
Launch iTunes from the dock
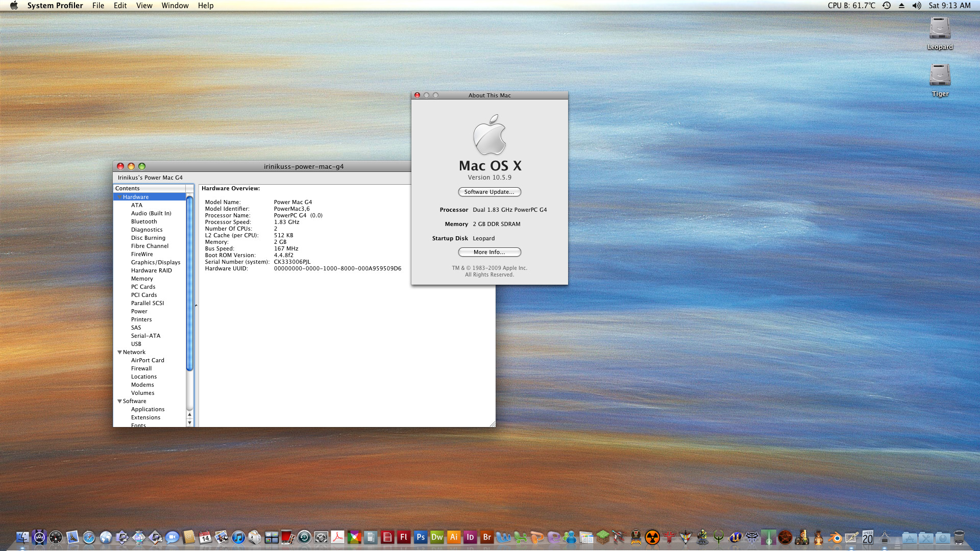pyautogui.click(x=238, y=537)
